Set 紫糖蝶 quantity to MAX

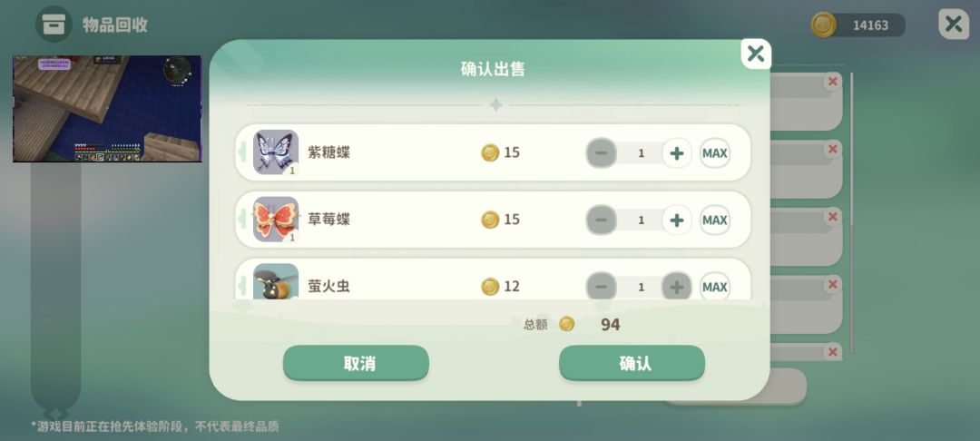coord(715,153)
